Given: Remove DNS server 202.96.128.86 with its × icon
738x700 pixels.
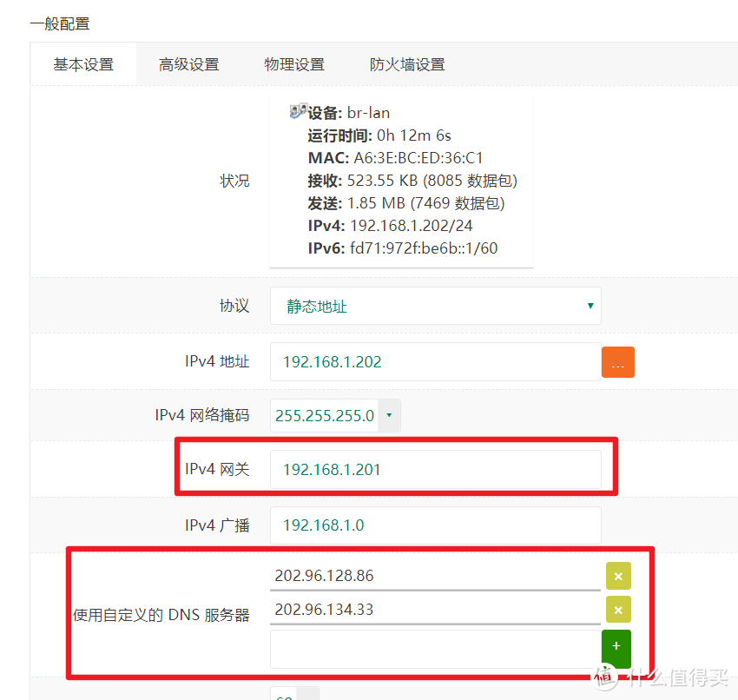Looking at the screenshot, I should pyautogui.click(x=617, y=576).
